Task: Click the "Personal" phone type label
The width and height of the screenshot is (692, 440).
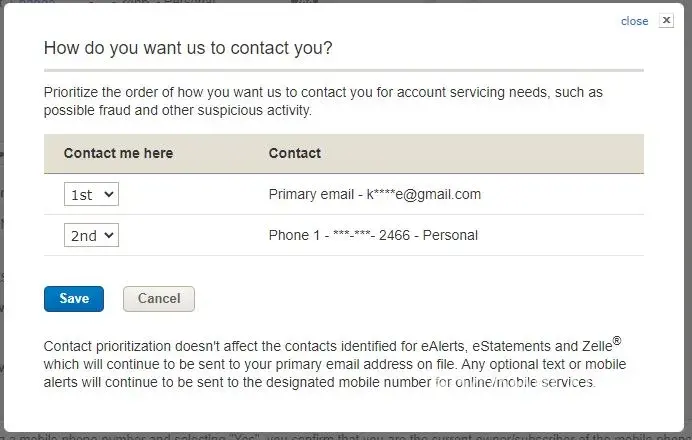Action: click(449, 235)
